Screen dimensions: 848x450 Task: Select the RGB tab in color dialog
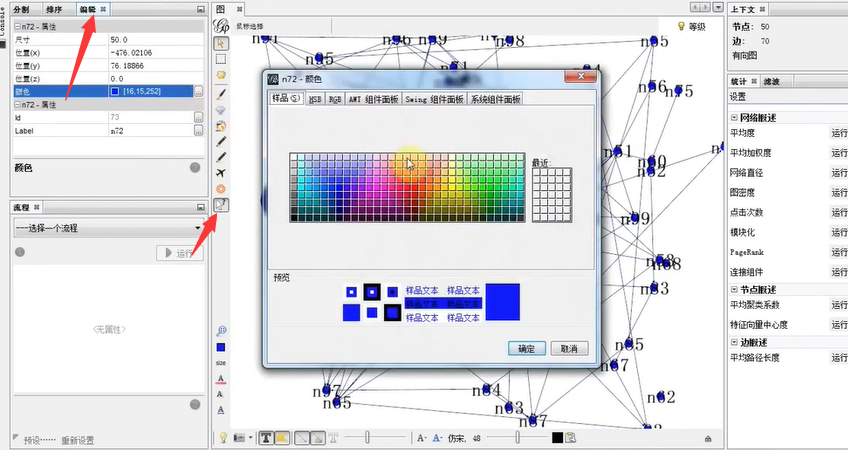[x=335, y=99]
